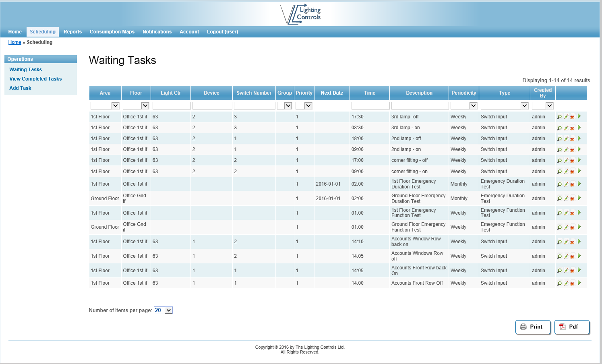This screenshot has width=602, height=364.
Task: Edit the 3rd lamp -off task
Action: [566, 117]
